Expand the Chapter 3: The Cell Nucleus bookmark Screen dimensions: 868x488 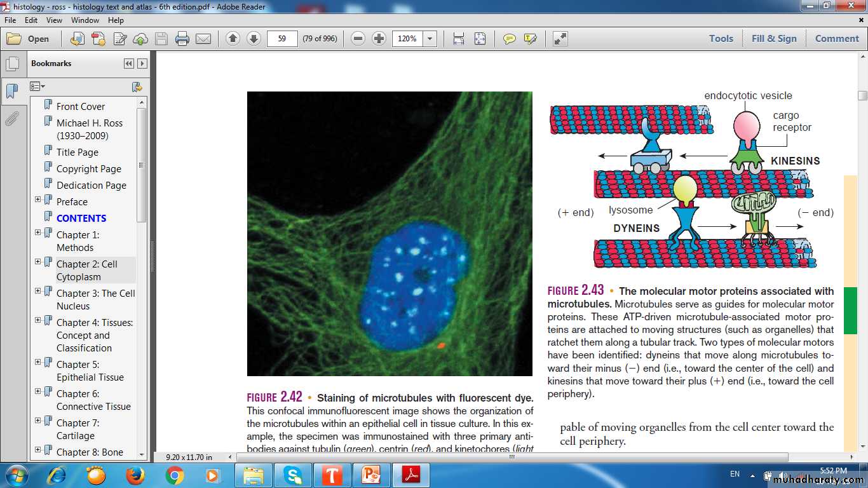pyautogui.click(x=37, y=291)
